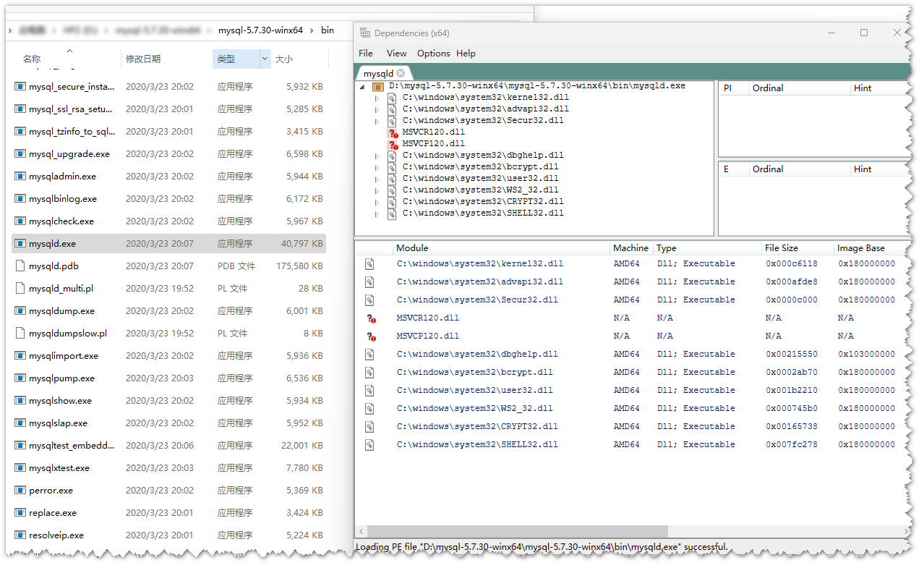Expand kernel32.dll node in dependency tree
This screenshot has height=568, width=924.
coord(377,98)
